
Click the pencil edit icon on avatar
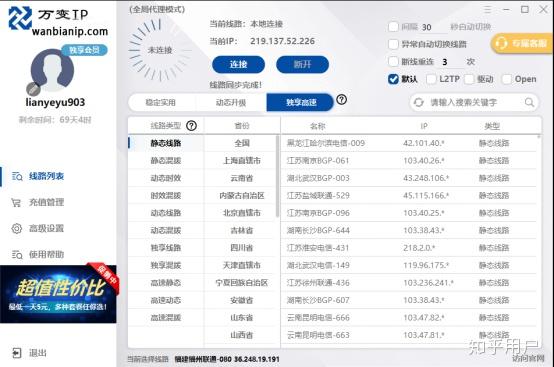point(33,89)
